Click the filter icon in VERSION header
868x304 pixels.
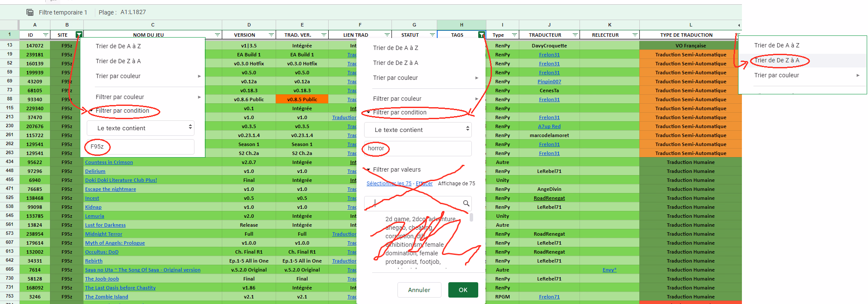[x=271, y=35]
